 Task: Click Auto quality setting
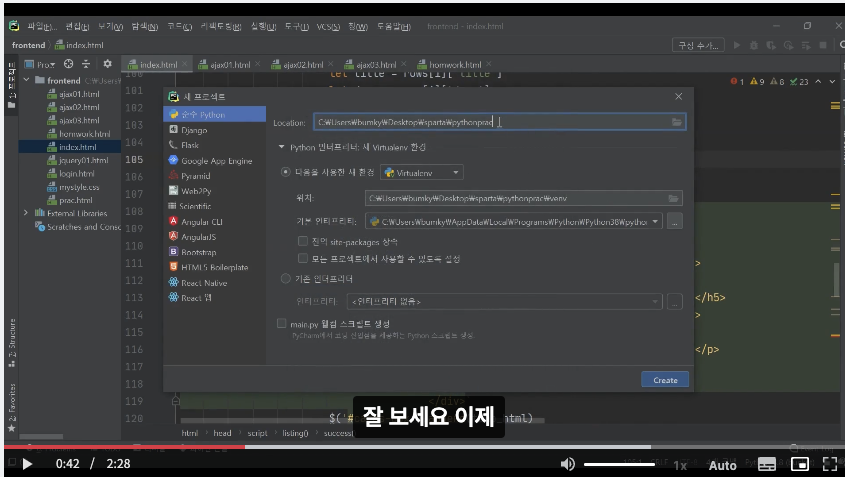pyautogui.click(x=723, y=465)
